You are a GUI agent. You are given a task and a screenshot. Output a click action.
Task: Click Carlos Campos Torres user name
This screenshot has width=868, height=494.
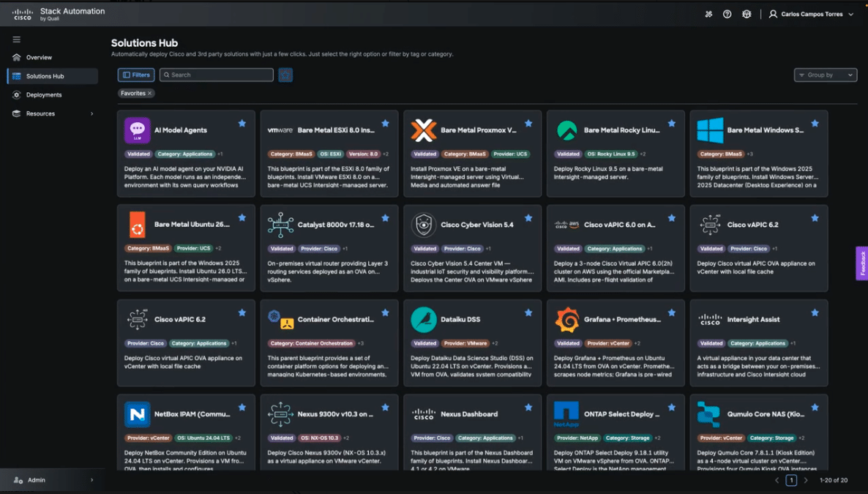[x=812, y=15]
